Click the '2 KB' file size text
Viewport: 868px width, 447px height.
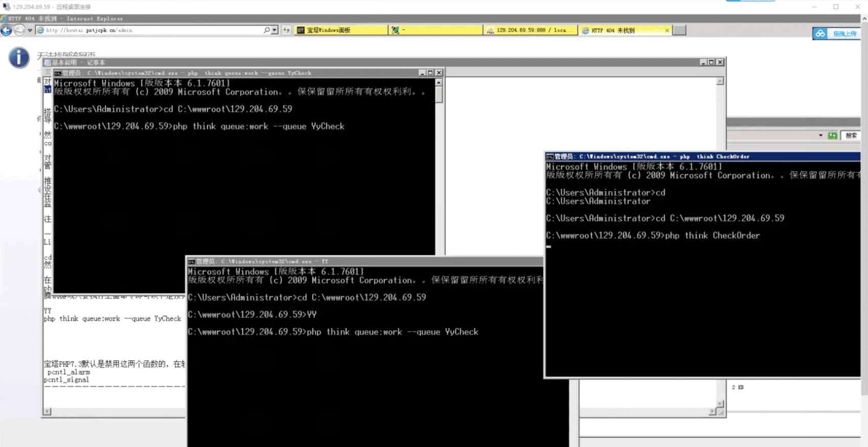point(738,388)
